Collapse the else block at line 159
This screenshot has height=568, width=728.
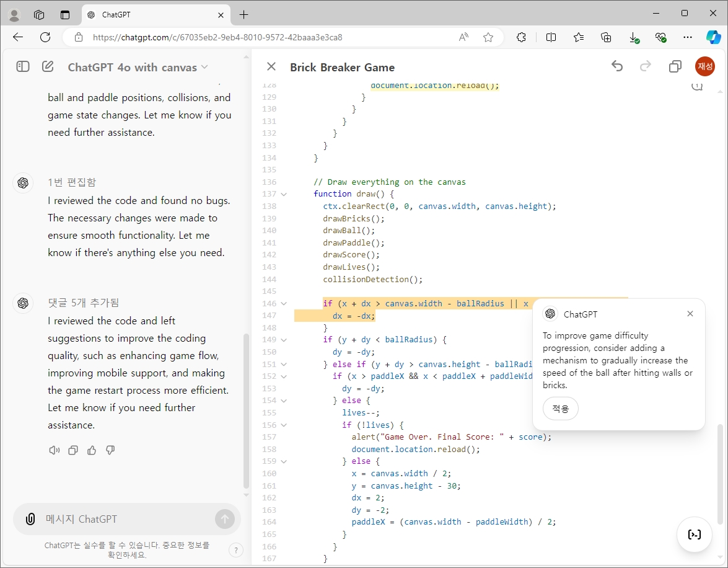[284, 461]
